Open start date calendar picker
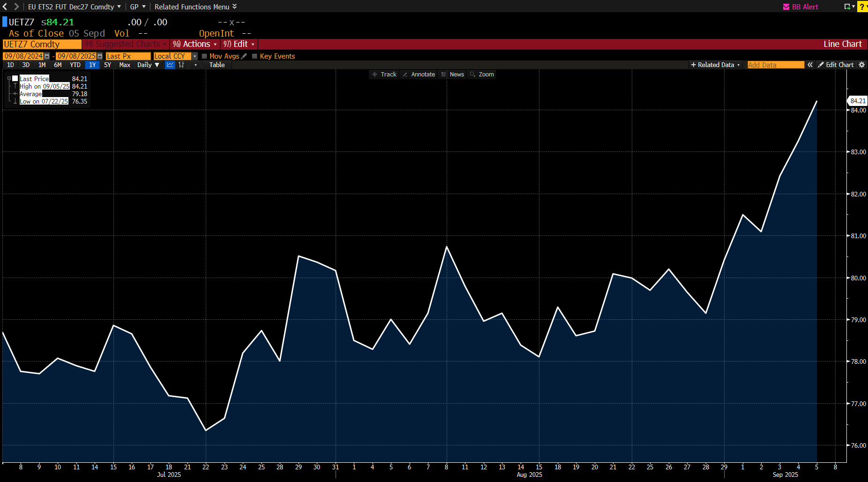 47,56
